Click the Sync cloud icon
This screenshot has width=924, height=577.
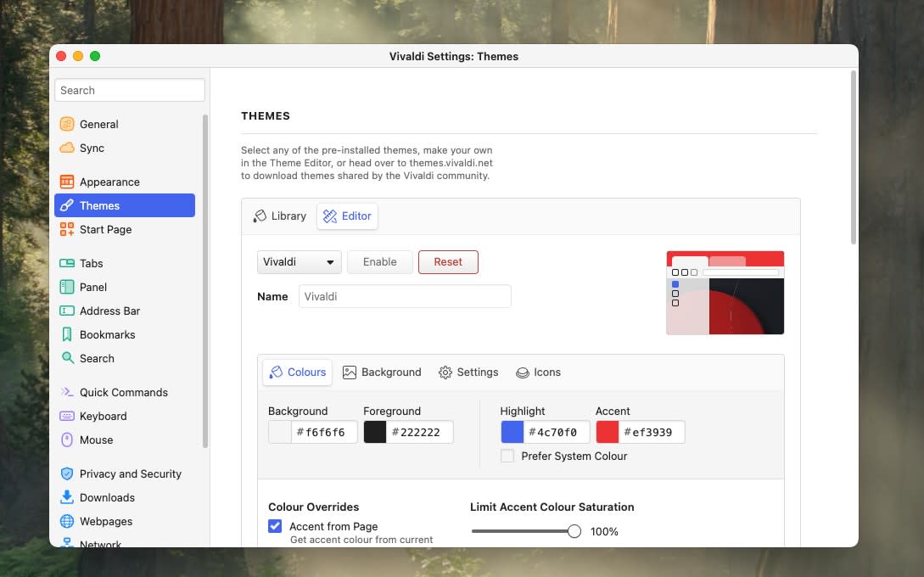coord(67,148)
